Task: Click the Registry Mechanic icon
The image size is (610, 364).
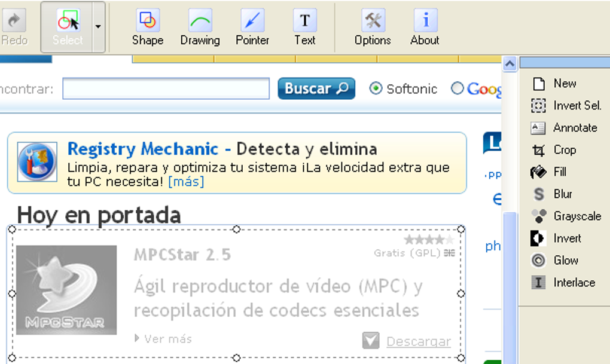Action: click(37, 162)
